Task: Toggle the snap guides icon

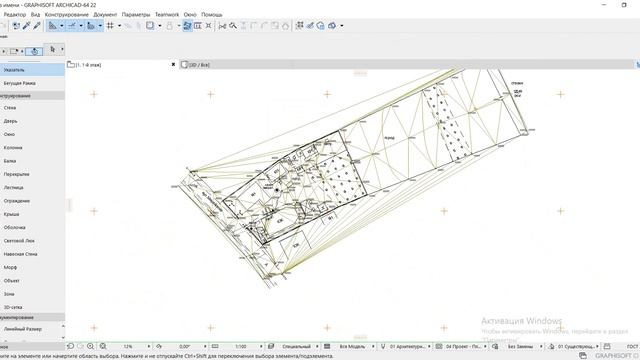Action: coord(72,26)
